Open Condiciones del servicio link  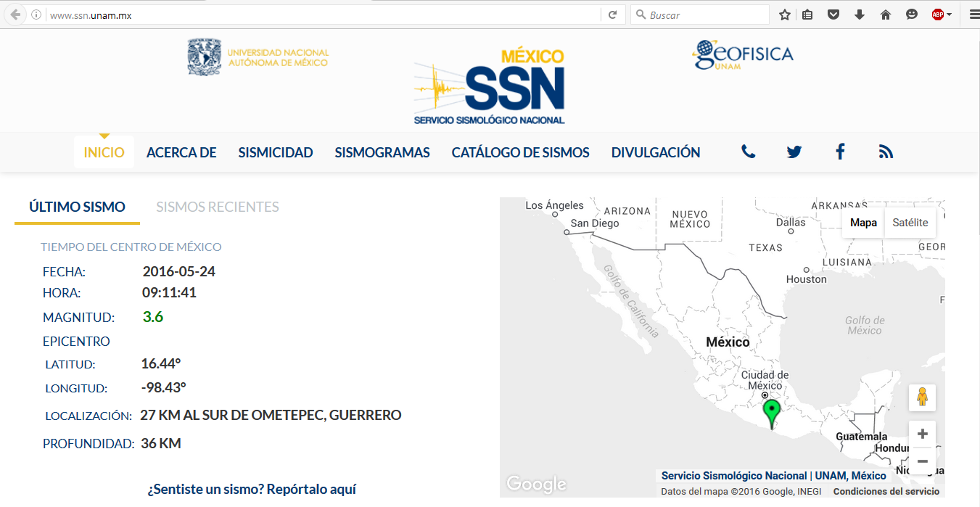click(x=886, y=490)
